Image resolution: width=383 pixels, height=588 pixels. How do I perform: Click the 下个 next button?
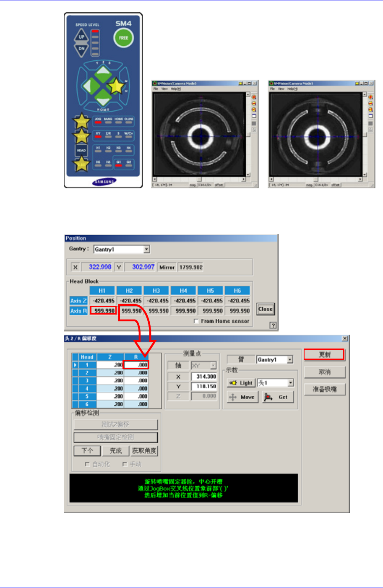tap(87, 451)
